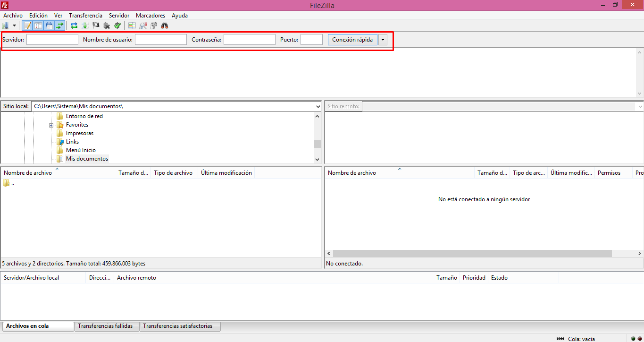The width and height of the screenshot is (644, 342).
Task: Click refresh file lists icon
Action: click(74, 26)
